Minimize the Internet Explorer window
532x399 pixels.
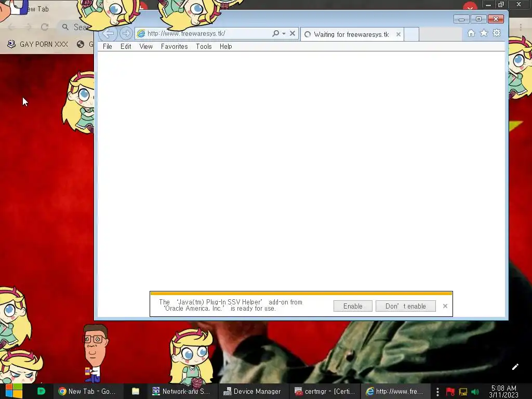coord(461,19)
